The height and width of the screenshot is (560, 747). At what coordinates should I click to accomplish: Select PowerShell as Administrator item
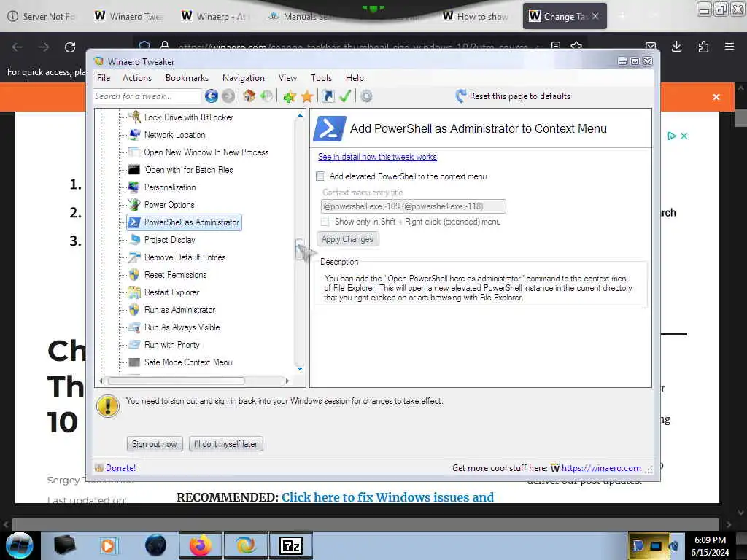coord(185,222)
